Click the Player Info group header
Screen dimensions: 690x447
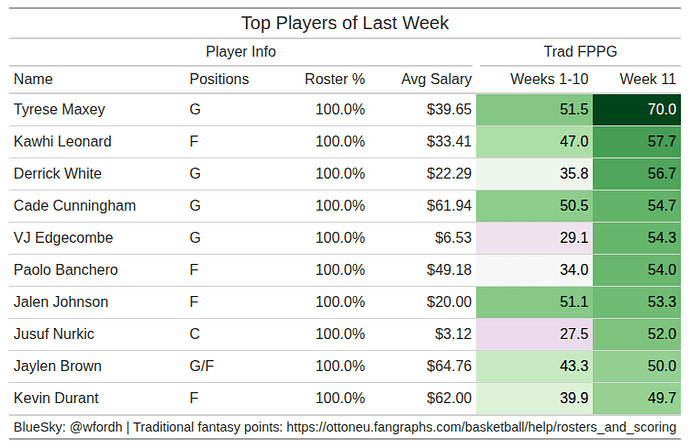tap(240, 51)
